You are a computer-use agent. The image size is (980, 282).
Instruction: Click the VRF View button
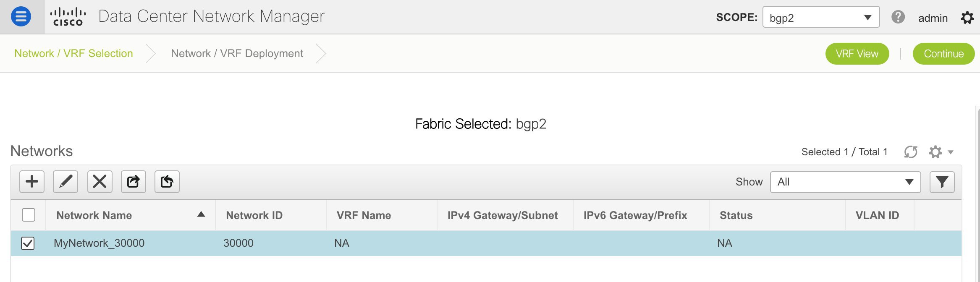857,54
